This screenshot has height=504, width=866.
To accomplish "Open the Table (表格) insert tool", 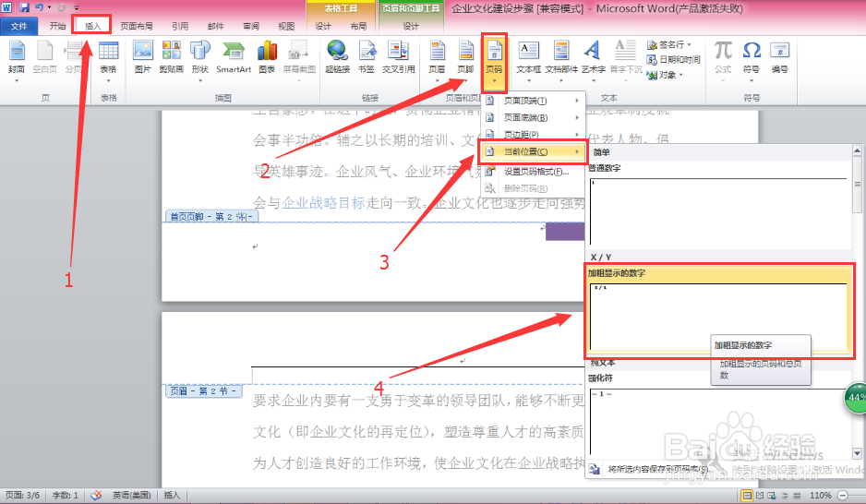I will (x=108, y=60).
